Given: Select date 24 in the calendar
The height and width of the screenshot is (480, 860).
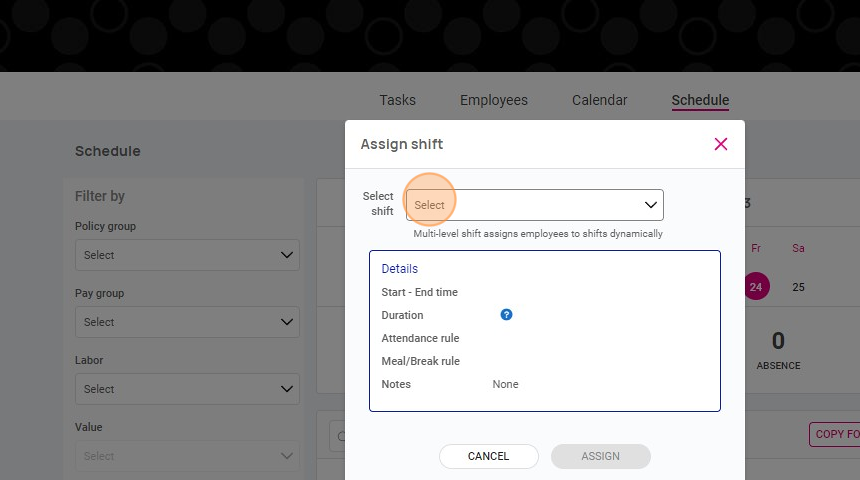Looking at the screenshot, I should [x=756, y=286].
